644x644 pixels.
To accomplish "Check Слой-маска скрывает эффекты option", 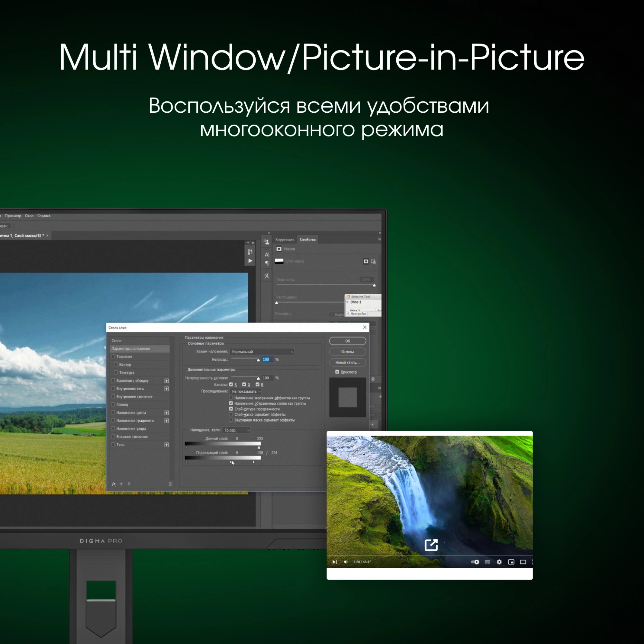I will pos(231,414).
